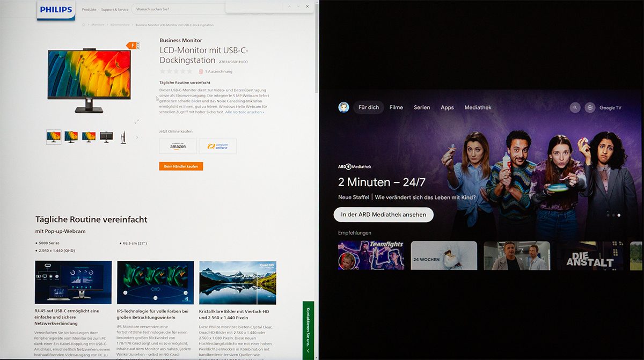Viewport: 644px width, 360px height.
Task: Advance thumbnail carousel with right chevron
Action: pyautogui.click(x=137, y=137)
